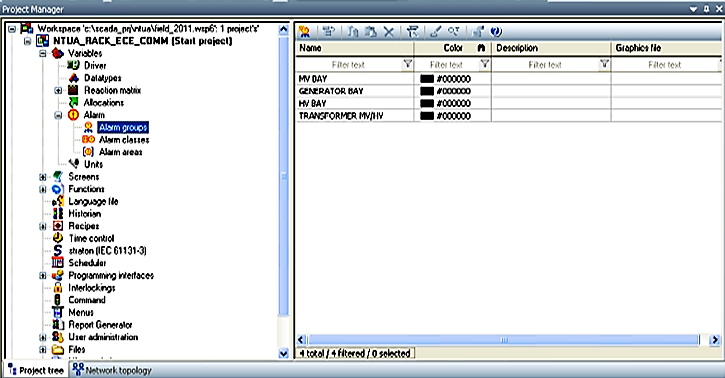Click the Historian icon in the tree
Screen dimensions: 725x378
[x=58, y=213]
